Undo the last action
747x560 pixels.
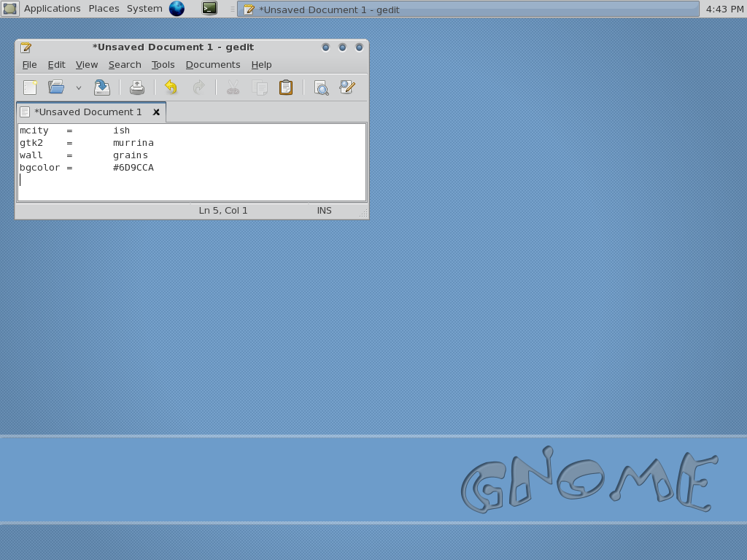pyautogui.click(x=171, y=87)
